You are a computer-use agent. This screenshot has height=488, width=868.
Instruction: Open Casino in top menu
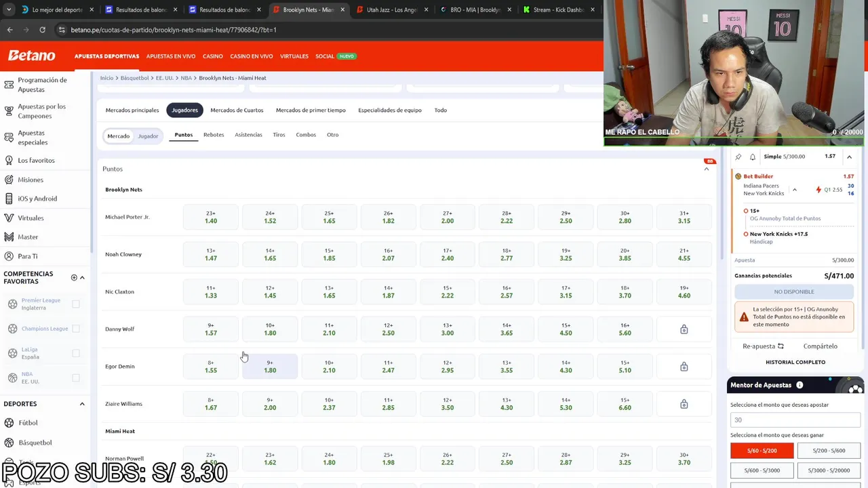click(x=213, y=56)
